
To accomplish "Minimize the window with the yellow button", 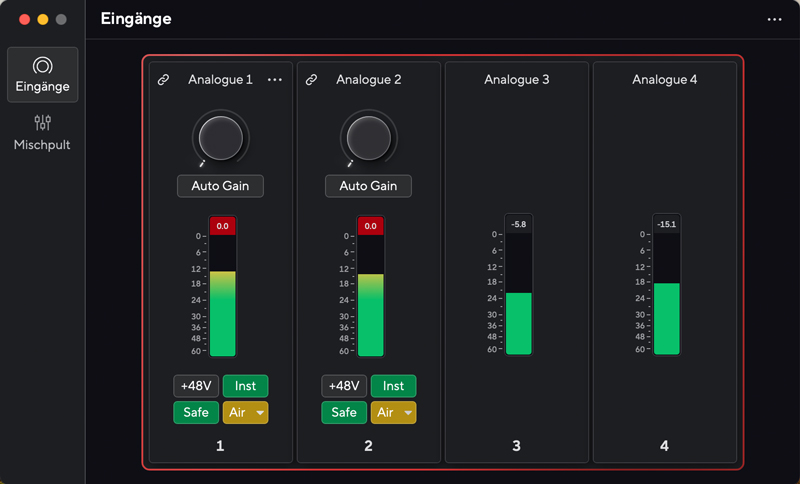I will tap(43, 19).
